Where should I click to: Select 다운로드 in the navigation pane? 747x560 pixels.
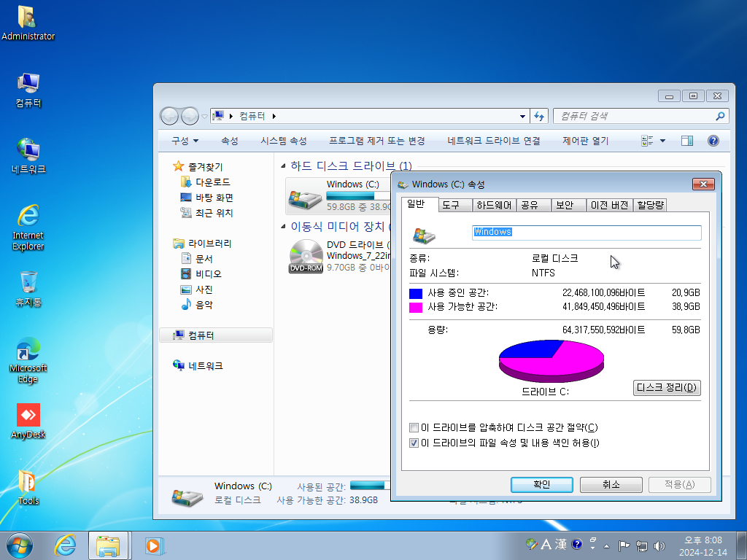pos(206,182)
